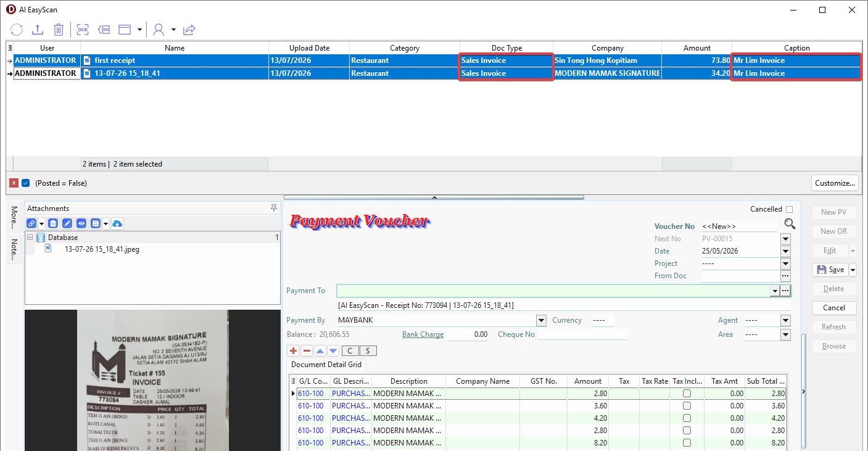Open the Payment To dropdown arrow

click(775, 291)
